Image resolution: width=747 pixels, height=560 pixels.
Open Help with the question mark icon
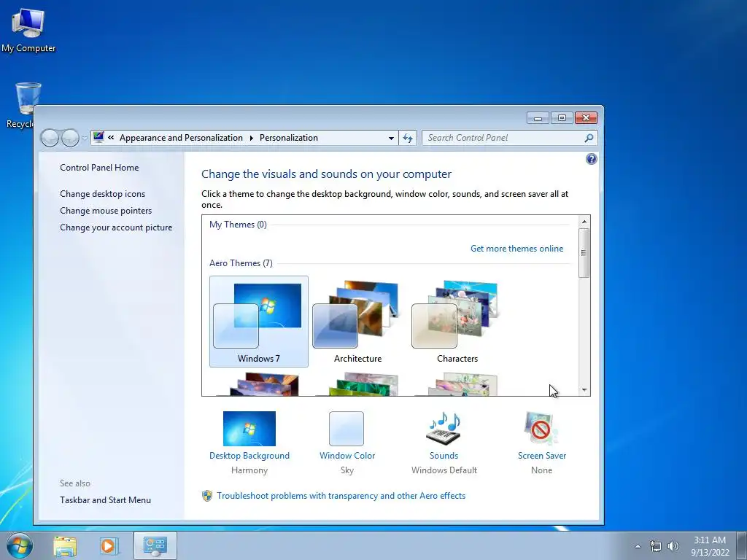coord(591,159)
